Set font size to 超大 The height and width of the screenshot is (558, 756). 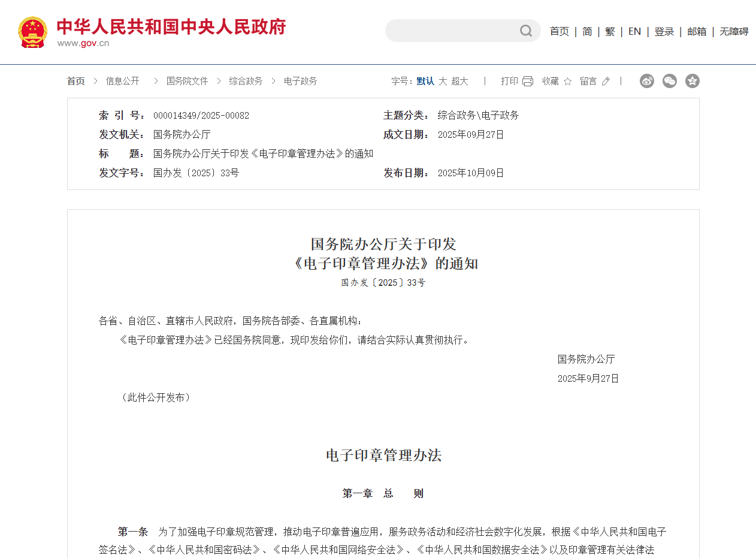[x=460, y=81]
